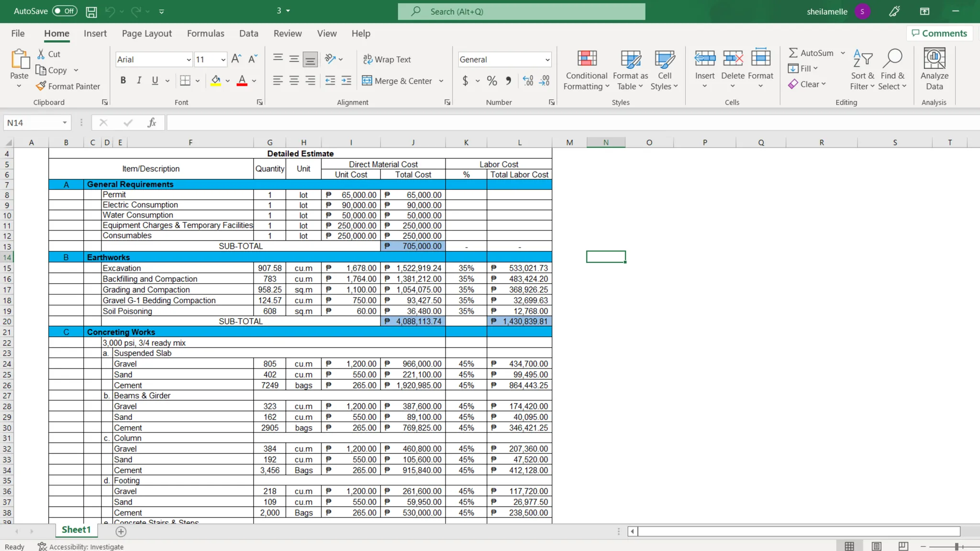Click the Percent Style icon

(x=492, y=81)
